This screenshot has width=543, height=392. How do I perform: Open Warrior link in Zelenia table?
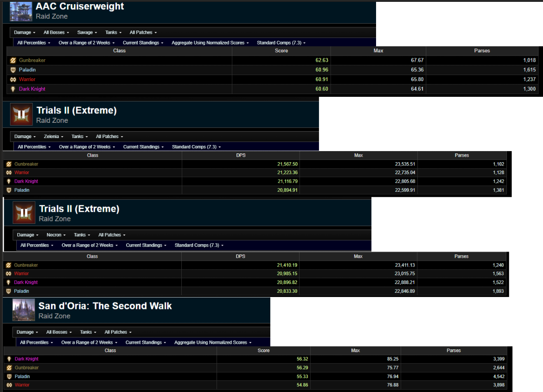[22, 173]
